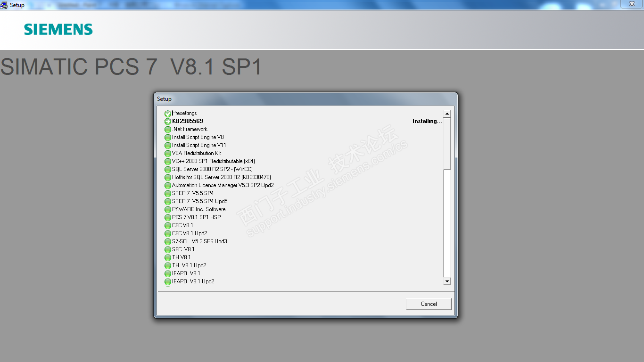Click the arrow status icon beside KB2905569
This screenshot has width=644, height=362.
pos(168,122)
